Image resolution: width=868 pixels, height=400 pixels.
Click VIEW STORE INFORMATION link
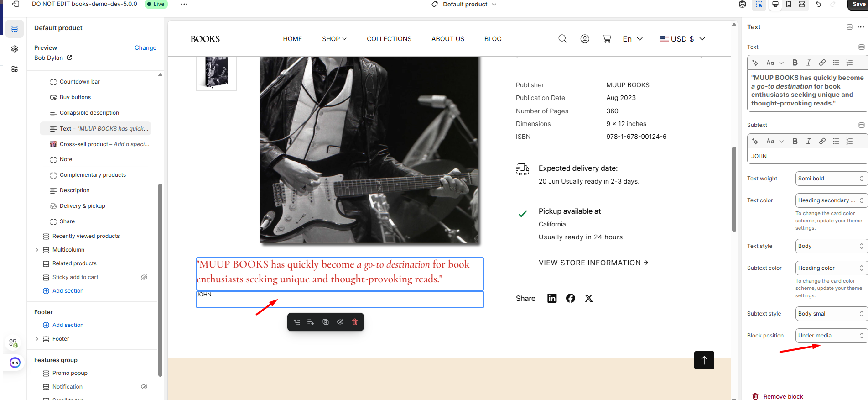(593, 263)
